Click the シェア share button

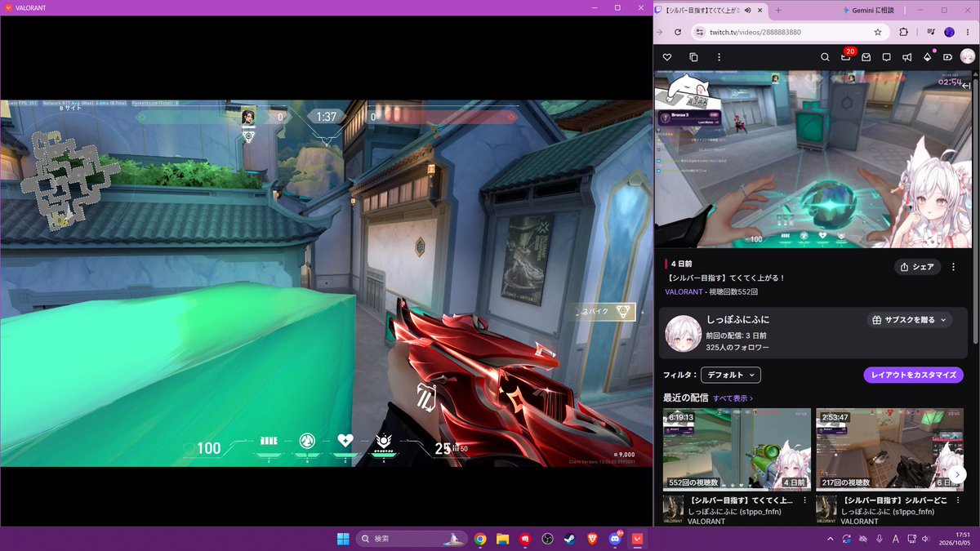pos(917,267)
